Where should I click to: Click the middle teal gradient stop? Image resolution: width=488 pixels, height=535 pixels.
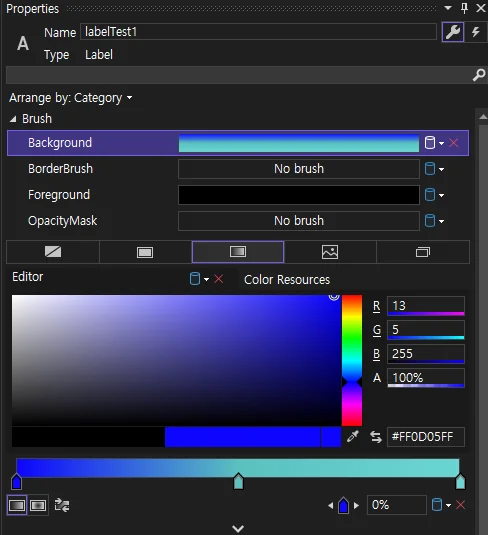coord(238,481)
